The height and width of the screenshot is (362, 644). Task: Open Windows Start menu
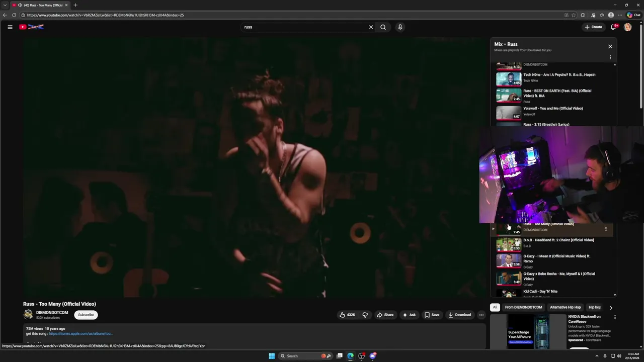pyautogui.click(x=272, y=356)
